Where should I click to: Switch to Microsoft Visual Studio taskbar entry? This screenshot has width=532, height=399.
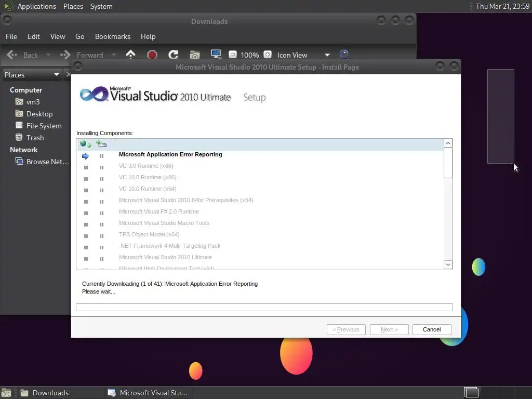[148, 393]
